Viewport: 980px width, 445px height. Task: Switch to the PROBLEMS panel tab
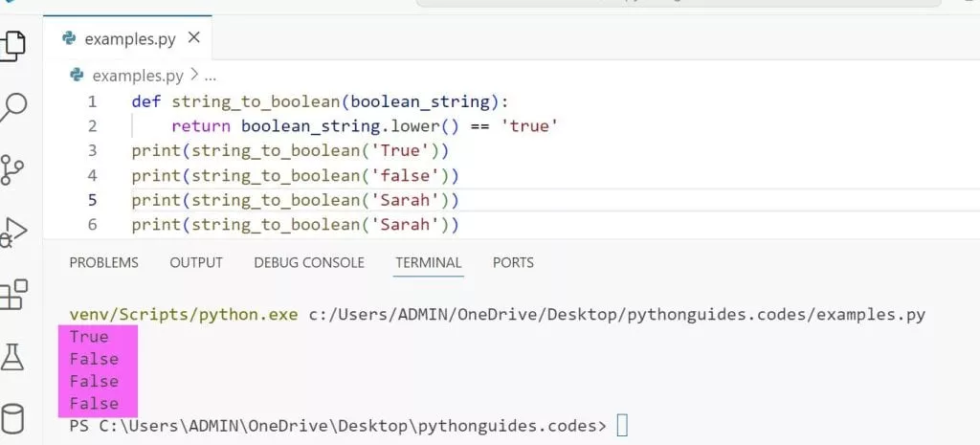tap(103, 262)
